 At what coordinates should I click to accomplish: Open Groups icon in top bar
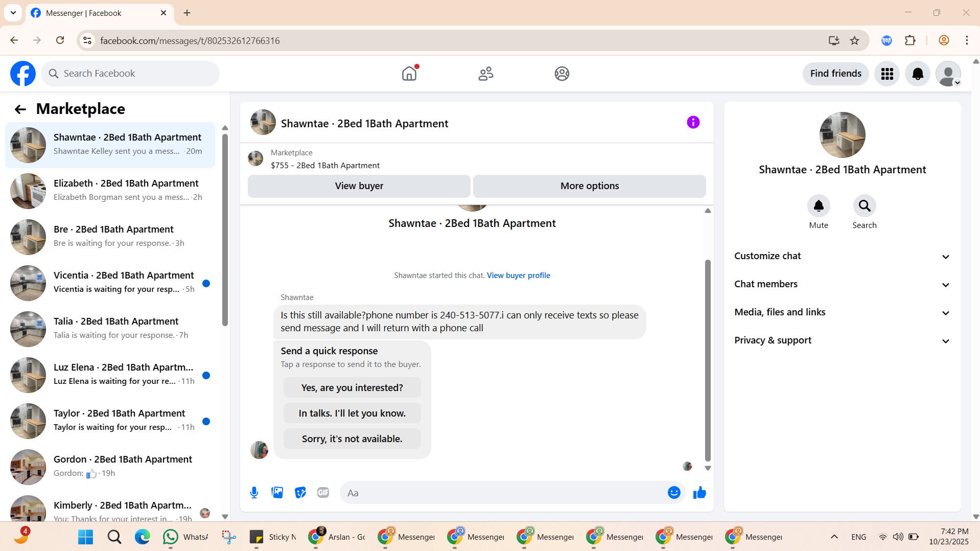coord(562,74)
